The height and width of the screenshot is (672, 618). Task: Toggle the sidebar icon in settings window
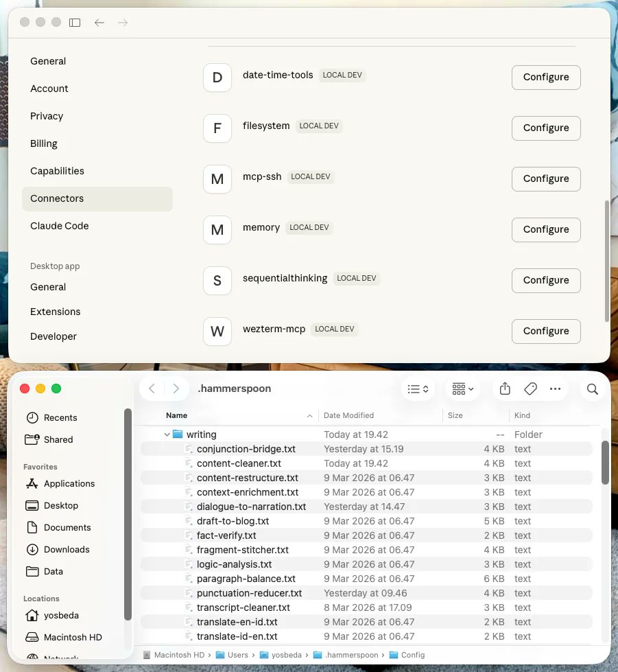click(75, 22)
